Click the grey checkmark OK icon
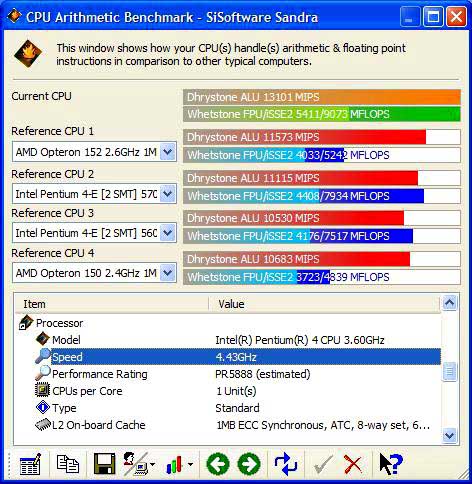 coord(322,464)
